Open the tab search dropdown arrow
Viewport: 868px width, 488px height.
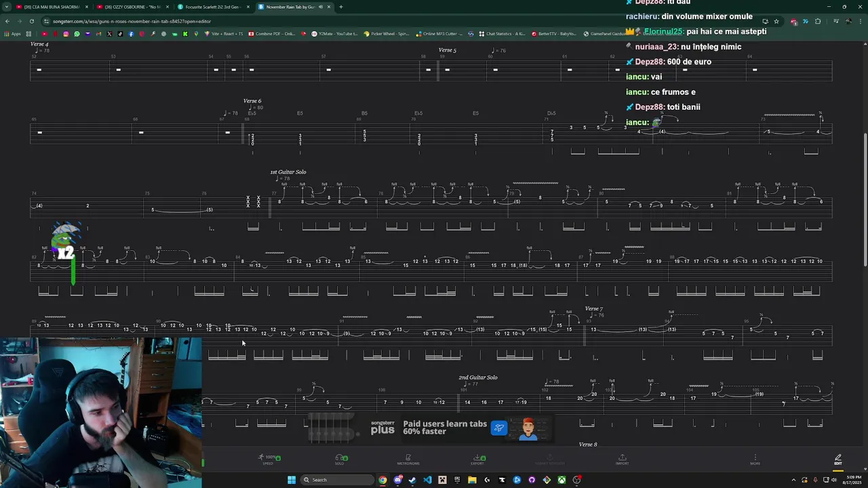pyautogui.click(x=5, y=7)
